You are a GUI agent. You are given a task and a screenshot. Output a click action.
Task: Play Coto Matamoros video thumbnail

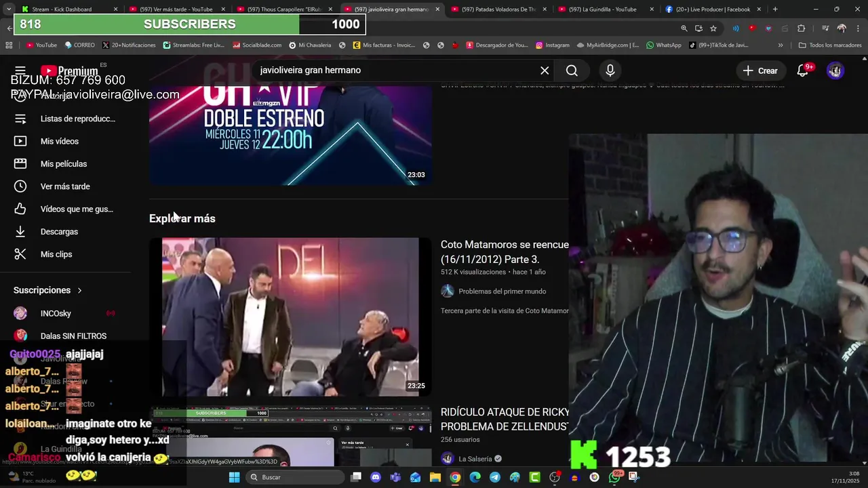(x=290, y=317)
